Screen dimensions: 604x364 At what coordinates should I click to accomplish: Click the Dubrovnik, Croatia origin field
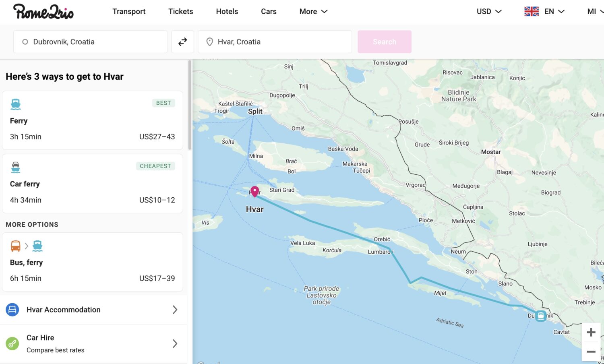point(90,42)
